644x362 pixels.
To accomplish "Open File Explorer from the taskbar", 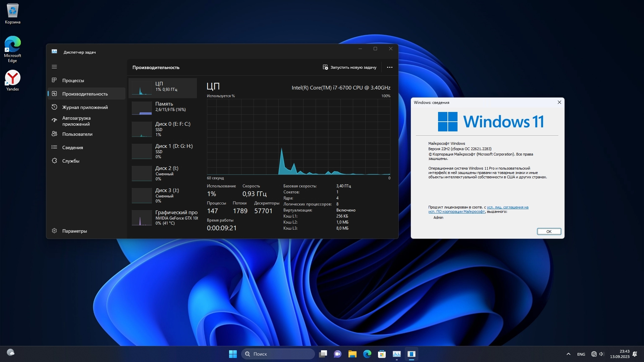I will coord(352,354).
